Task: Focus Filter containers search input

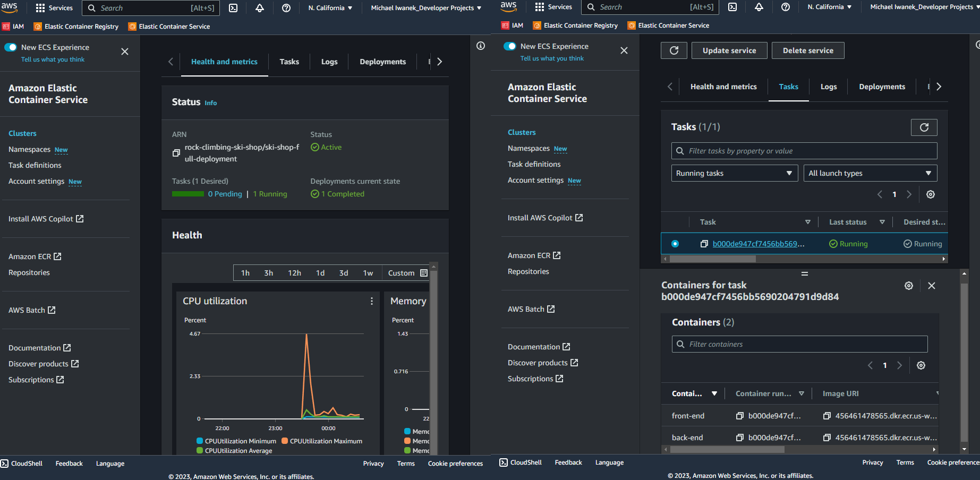Action: (799, 344)
